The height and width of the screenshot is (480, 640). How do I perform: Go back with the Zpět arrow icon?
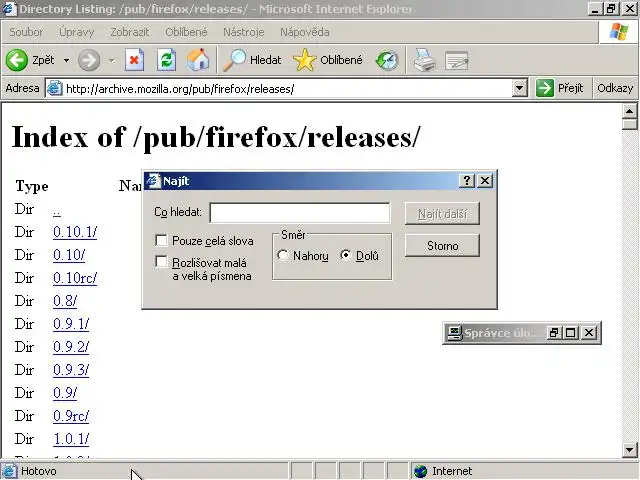[17, 60]
